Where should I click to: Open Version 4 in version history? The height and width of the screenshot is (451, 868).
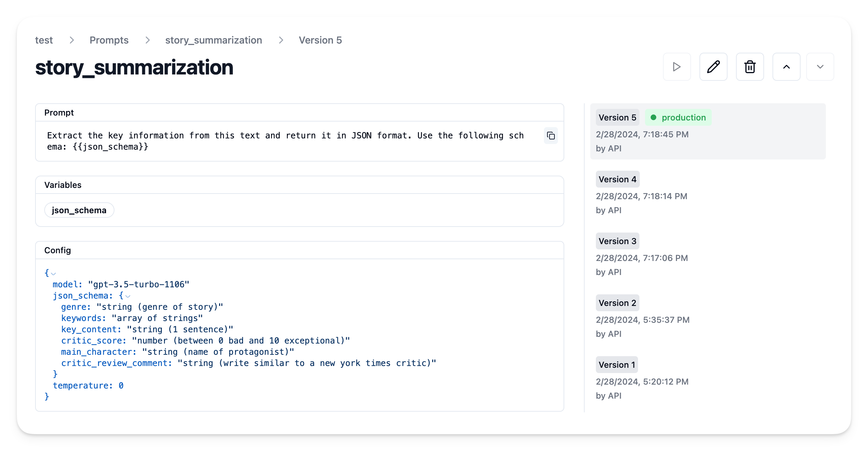(x=617, y=179)
